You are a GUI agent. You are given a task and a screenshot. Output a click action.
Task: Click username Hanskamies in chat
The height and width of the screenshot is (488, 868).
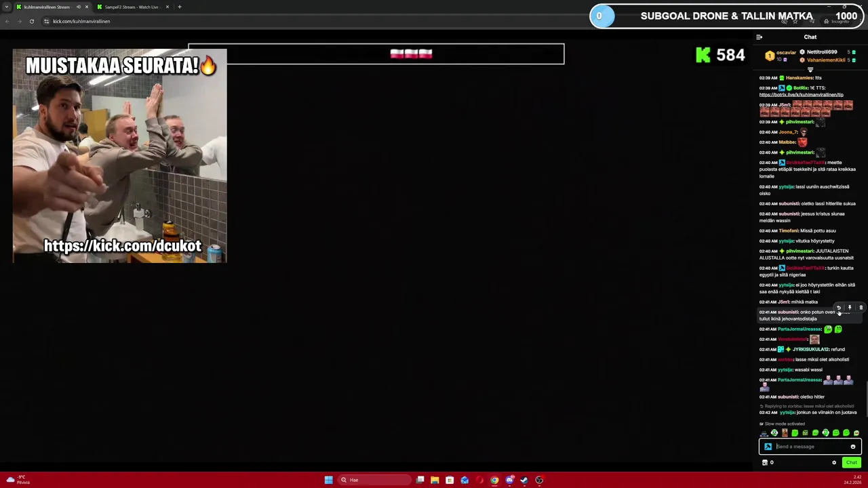800,78
